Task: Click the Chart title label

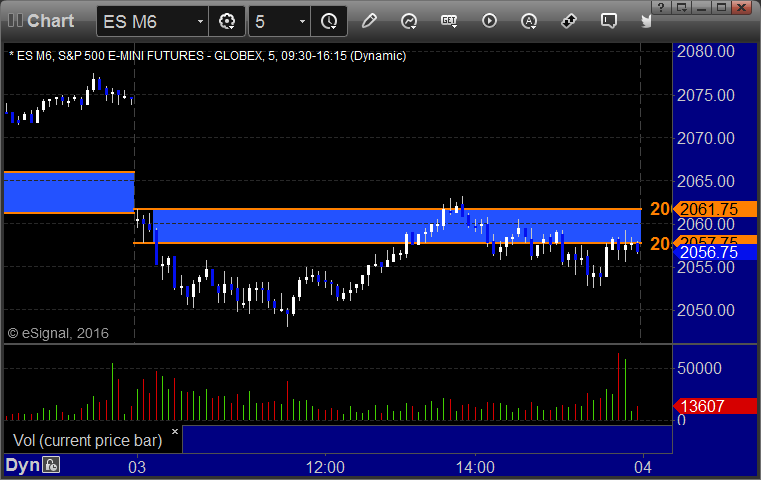Action: pos(50,21)
